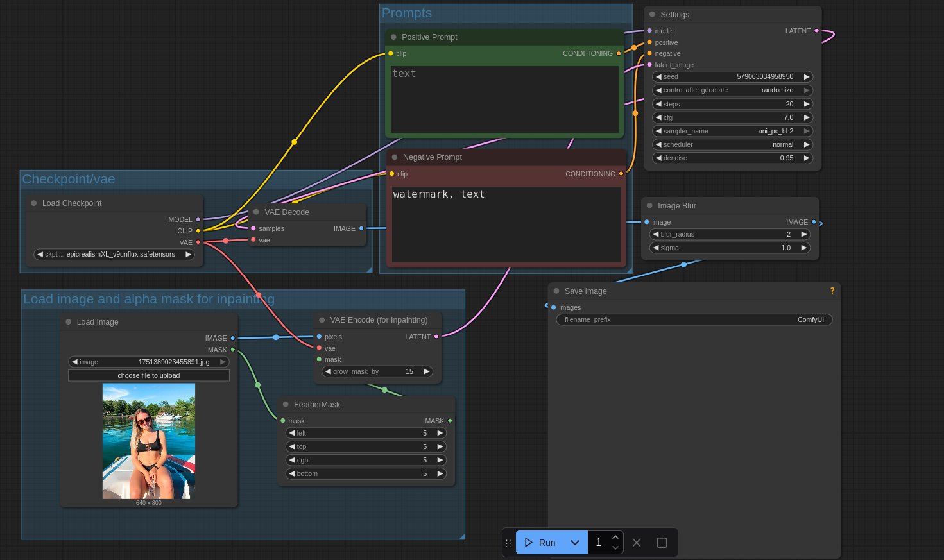
Task: Collapse VAE Encode (for Inpainting) node dot
Action: [322, 319]
